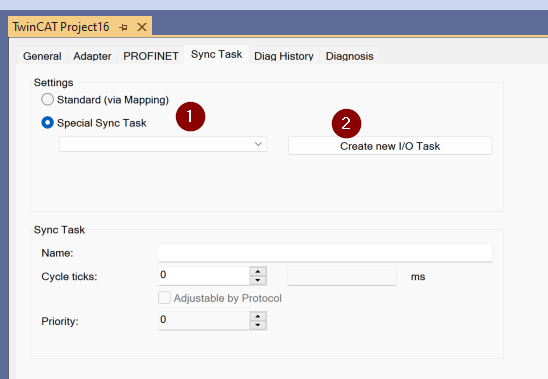Click the cycle time ms field

342,276
